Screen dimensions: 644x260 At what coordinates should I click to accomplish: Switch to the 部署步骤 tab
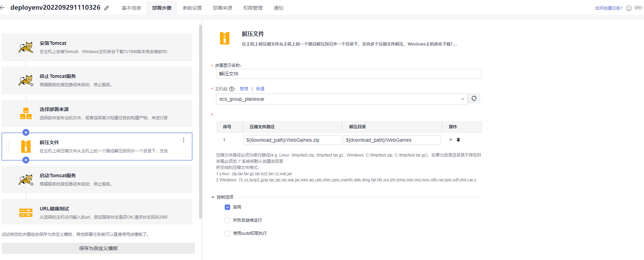click(162, 8)
